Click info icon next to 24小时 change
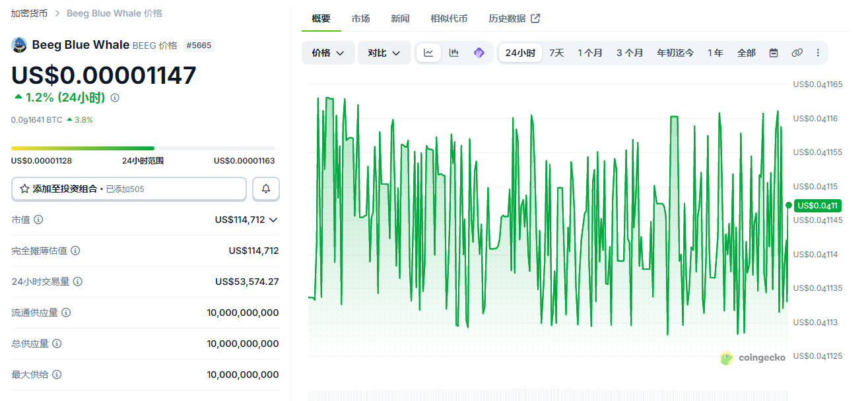This screenshot has height=401, width=868. tap(115, 98)
